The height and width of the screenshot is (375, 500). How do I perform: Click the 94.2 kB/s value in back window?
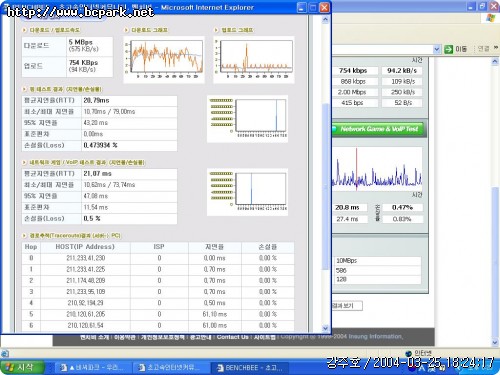[402, 71]
